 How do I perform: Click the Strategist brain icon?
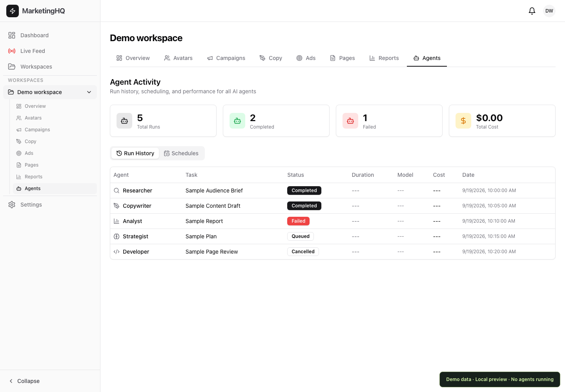[117, 236]
